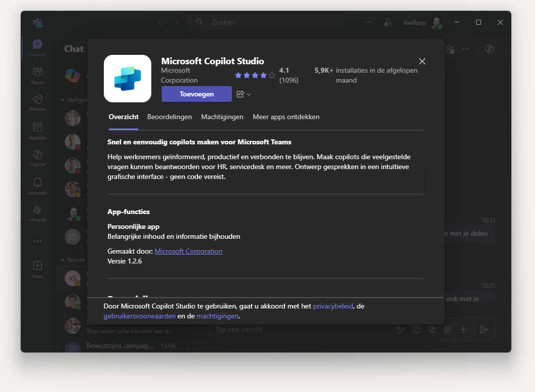This screenshot has height=392, width=535.
Task: Open the gebruikersvoorwaarden link
Action: [139, 316]
